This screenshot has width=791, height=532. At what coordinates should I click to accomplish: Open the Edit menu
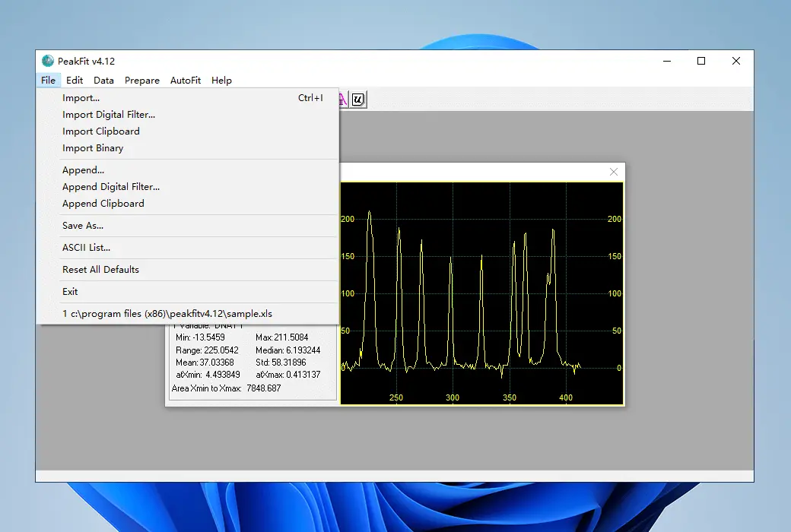75,80
